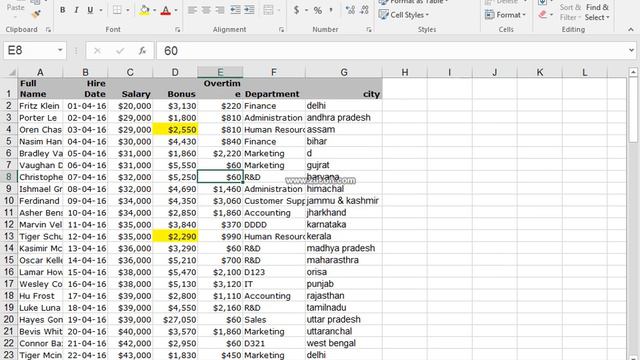Confirm entry with the checkmark icon

[x=120, y=51]
